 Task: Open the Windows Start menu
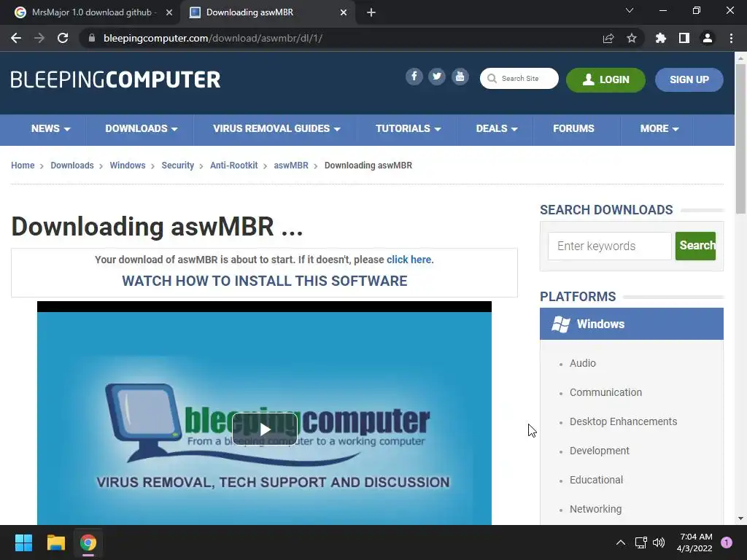click(x=23, y=542)
